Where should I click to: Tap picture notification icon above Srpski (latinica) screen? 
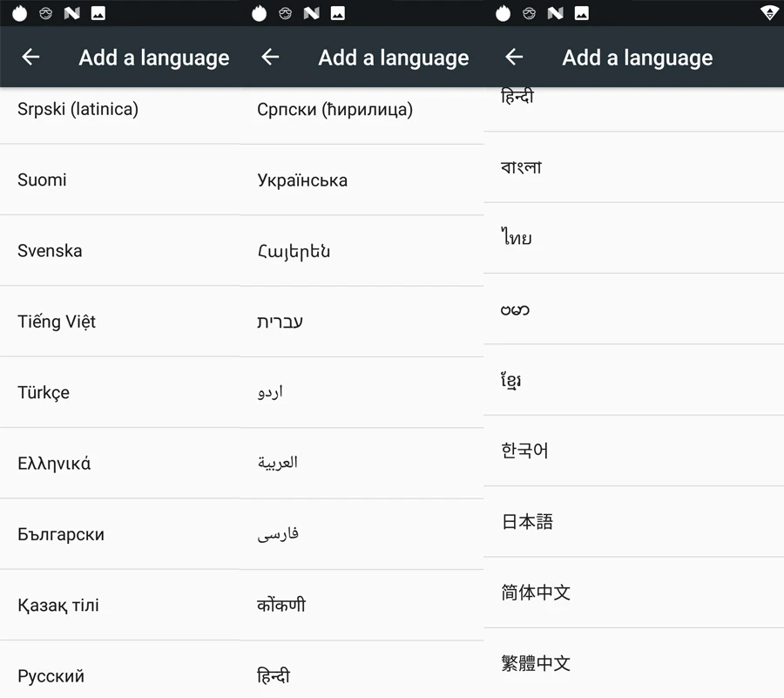coord(98,13)
